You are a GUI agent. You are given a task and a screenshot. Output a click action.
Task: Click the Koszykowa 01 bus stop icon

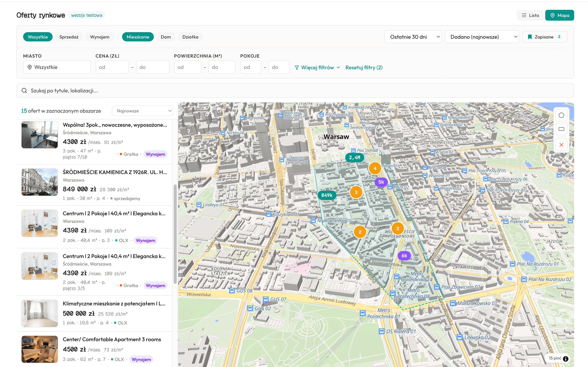coord(268,214)
